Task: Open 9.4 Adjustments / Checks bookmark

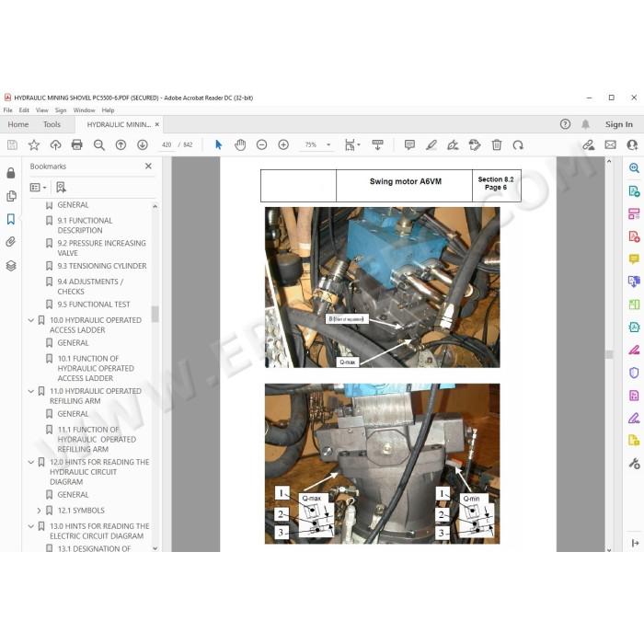Action: pos(90,286)
